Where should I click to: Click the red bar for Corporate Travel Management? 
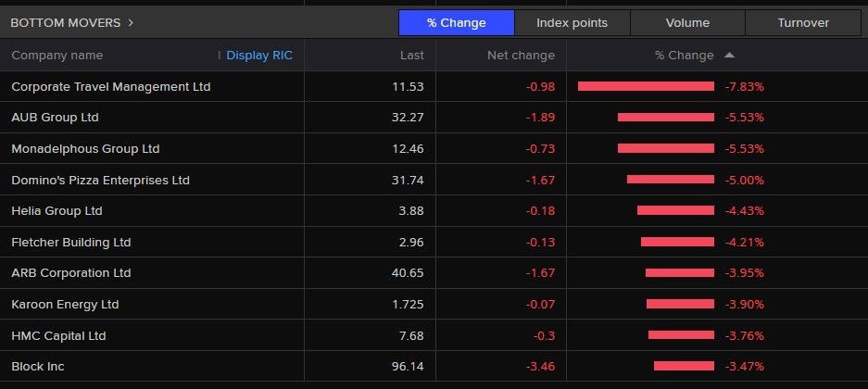(646, 86)
